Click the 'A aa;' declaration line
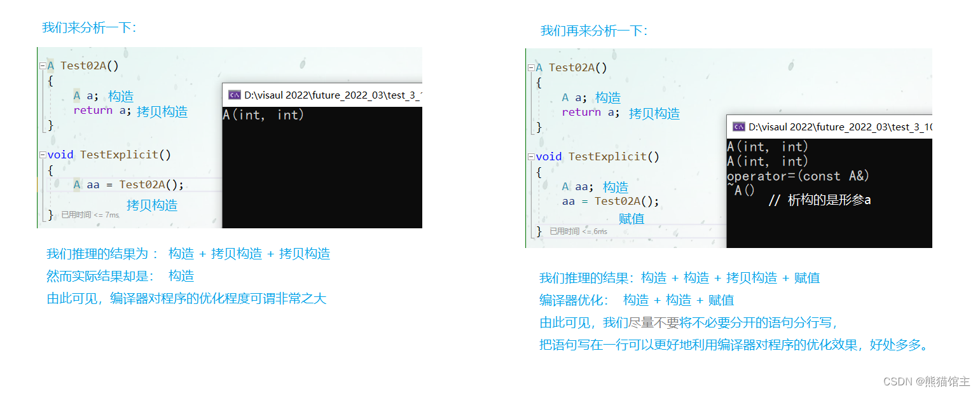The width and height of the screenshot is (980, 393). tap(577, 186)
